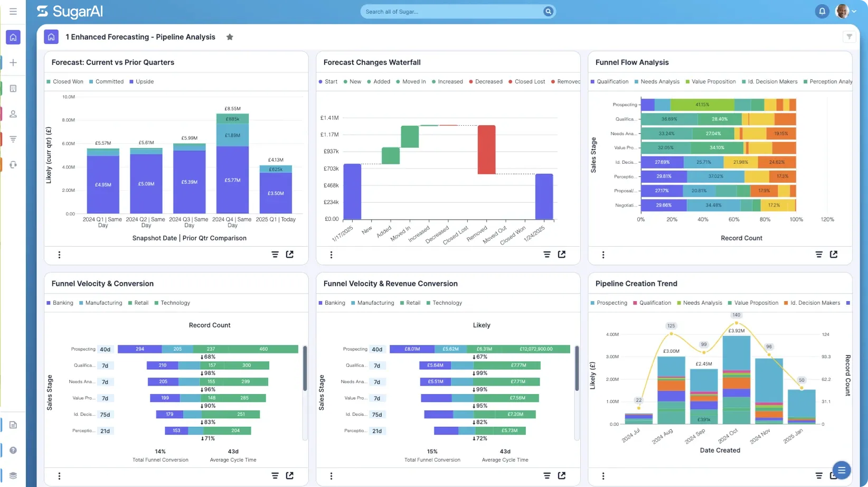The width and height of the screenshot is (868, 487).
Task: Click Funnel Flow Analysis list view icon
Action: coord(819,255)
